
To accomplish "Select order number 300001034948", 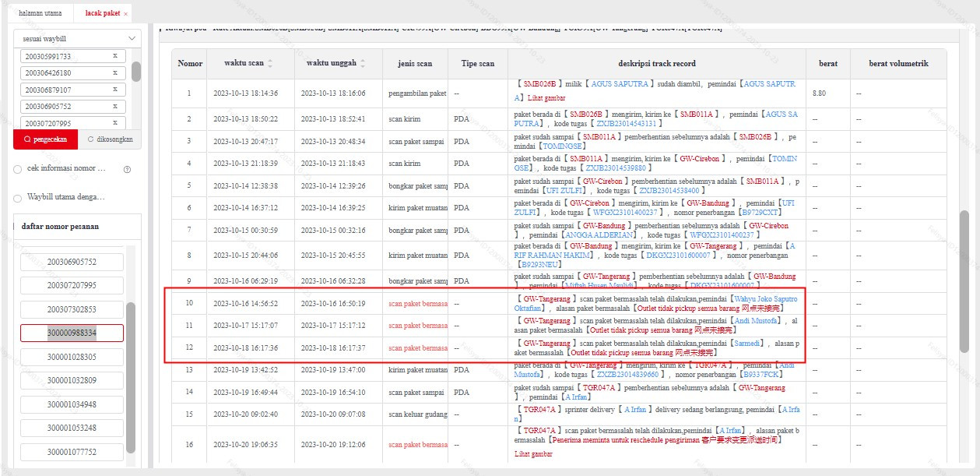I will click(x=72, y=404).
